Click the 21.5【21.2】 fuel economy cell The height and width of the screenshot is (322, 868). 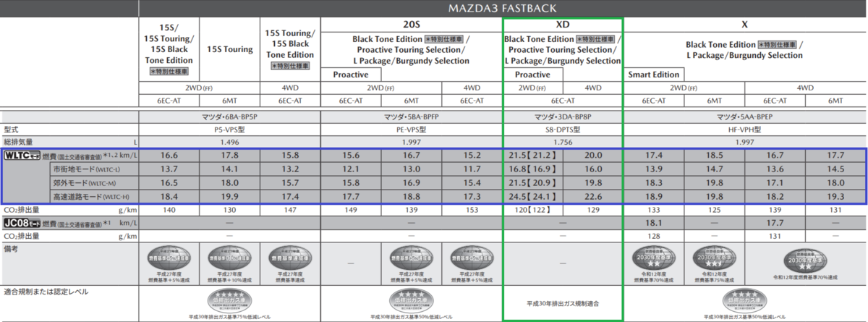[532, 156]
